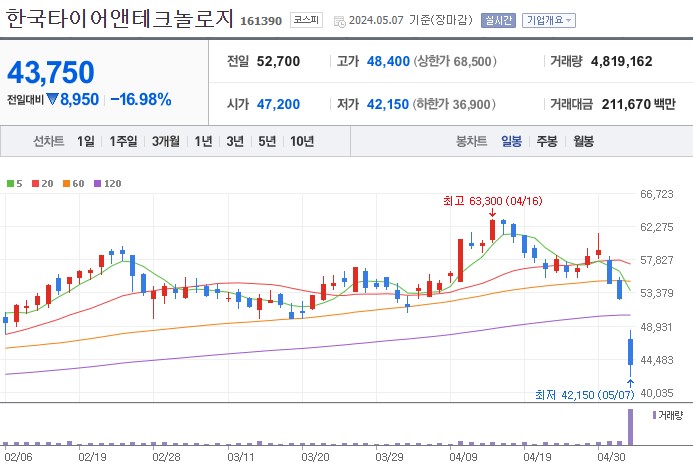693x470 pixels.
Task: Click the lower limit 36,900 text
Action: (x=454, y=104)
